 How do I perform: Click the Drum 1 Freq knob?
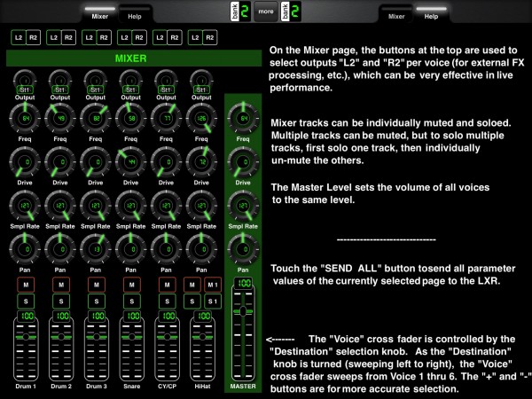coord(25,119)
